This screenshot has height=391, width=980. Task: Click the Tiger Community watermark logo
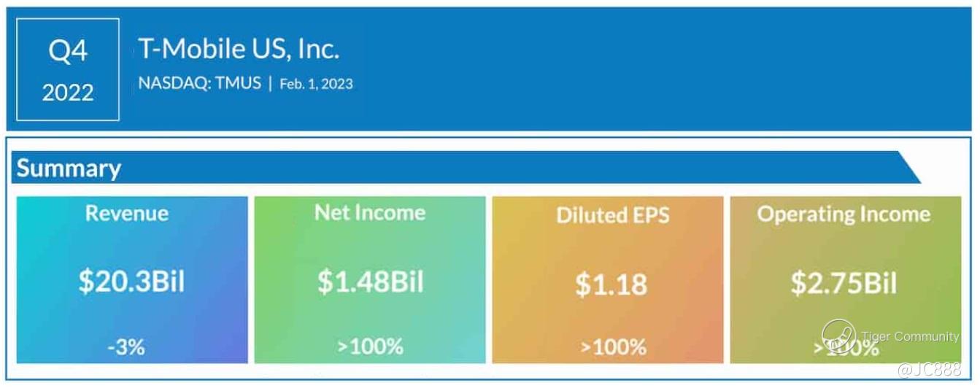tap(839, 336)
